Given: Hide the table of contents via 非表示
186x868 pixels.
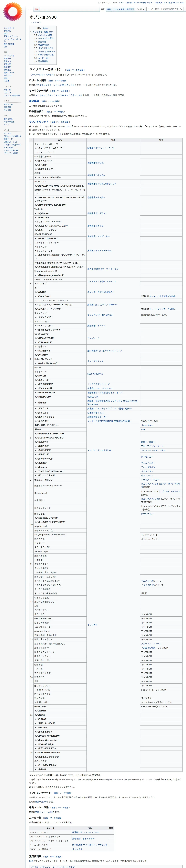Looking at the screenshot, I should (45, 28).
